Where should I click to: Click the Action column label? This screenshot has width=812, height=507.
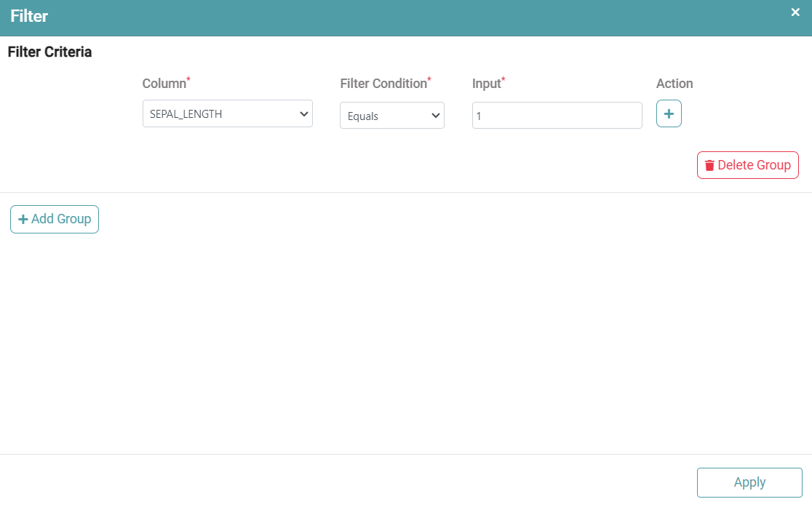[x=674, y=84]
